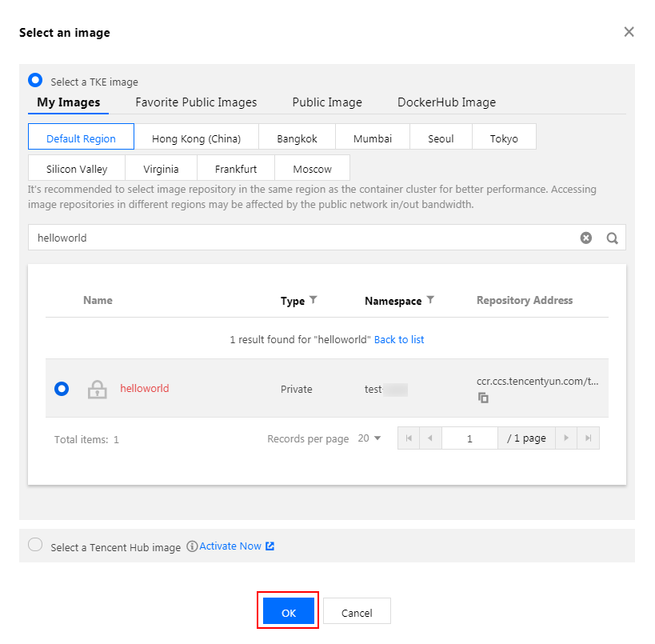655x644 pixels.
Task: Select Tokyo region
Action: pos(504,136)
